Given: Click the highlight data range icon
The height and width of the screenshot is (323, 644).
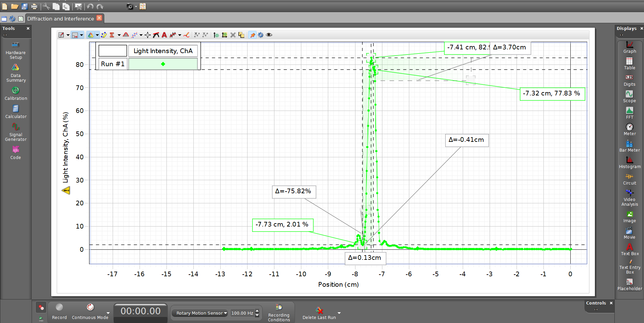Looking at the screenshot, I should click(104, 35).
